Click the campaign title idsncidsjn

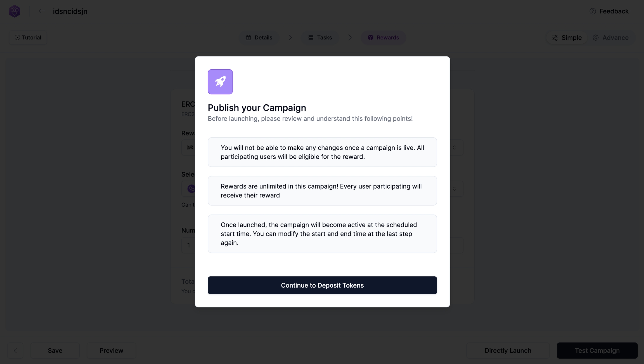(70, 11)
